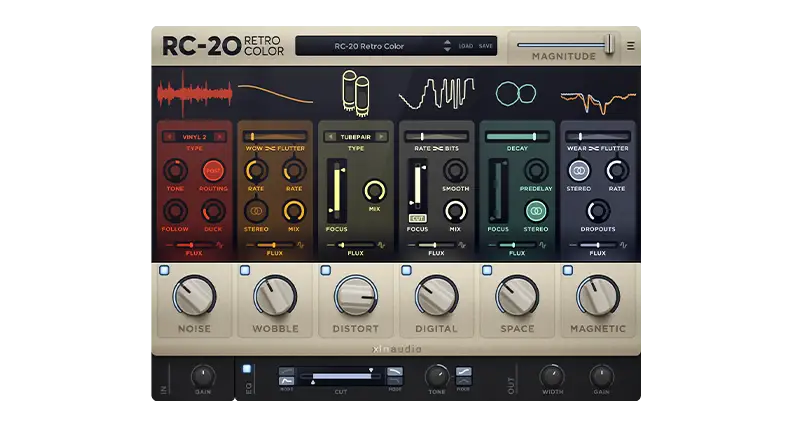Click the EQ Tone knob
The image size is (792, 427).
[x=437, y=376]
